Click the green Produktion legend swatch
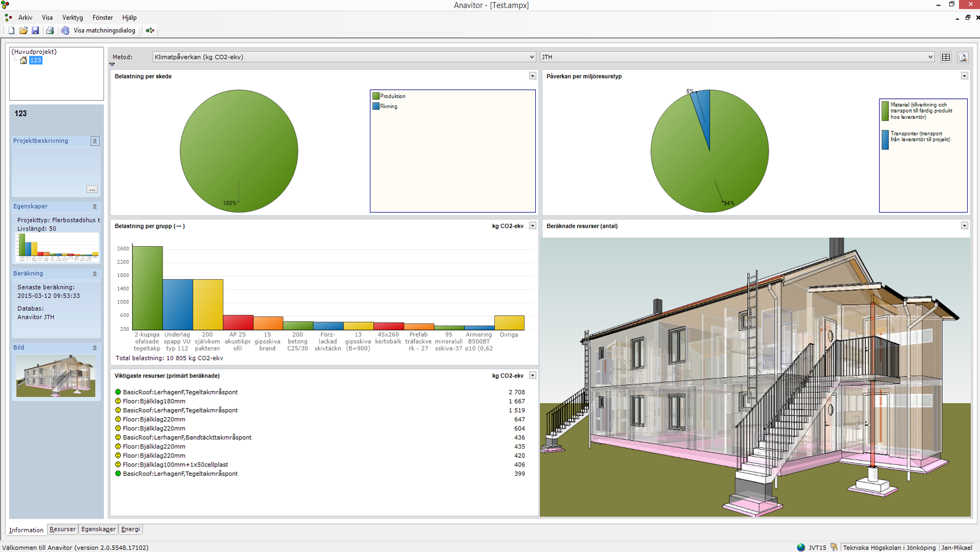 tap(376, 96)
